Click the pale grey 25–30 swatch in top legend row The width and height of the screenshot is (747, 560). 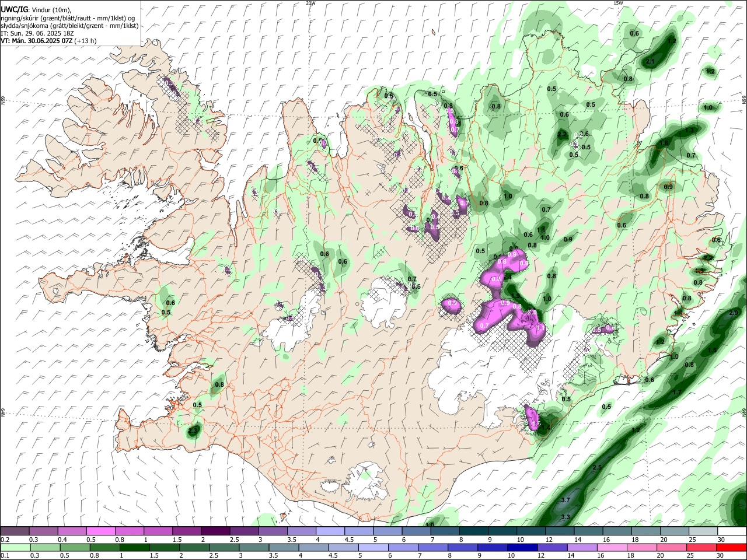[x=703, y=531]
